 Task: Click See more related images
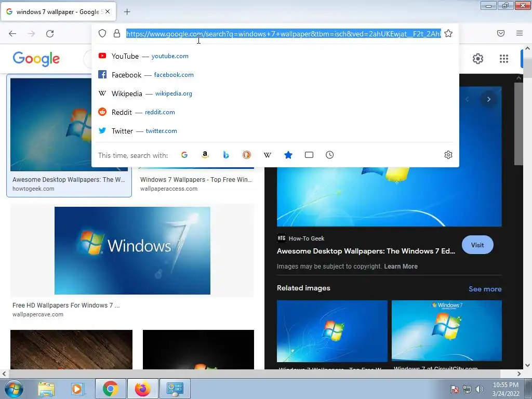coord(485,289)
